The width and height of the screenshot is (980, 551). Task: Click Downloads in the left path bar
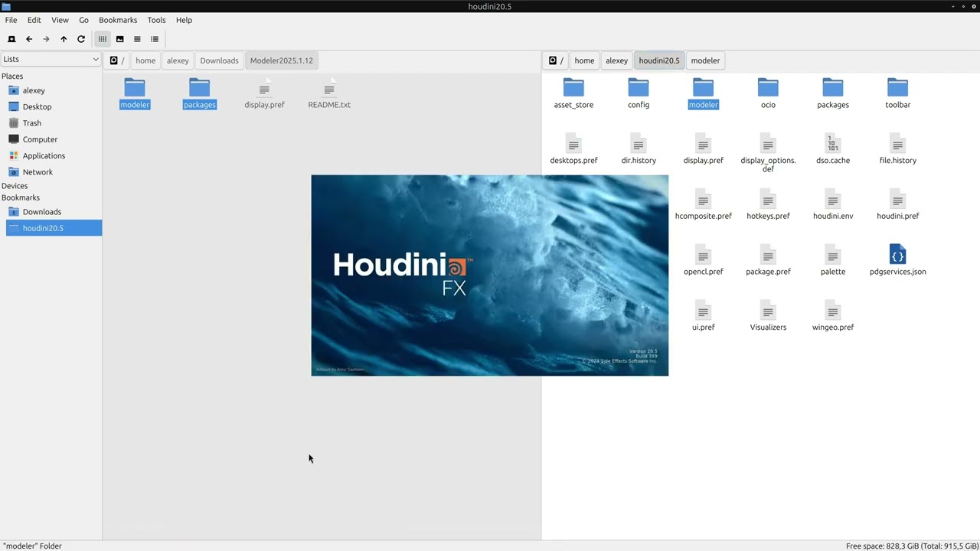coord(219,60)
